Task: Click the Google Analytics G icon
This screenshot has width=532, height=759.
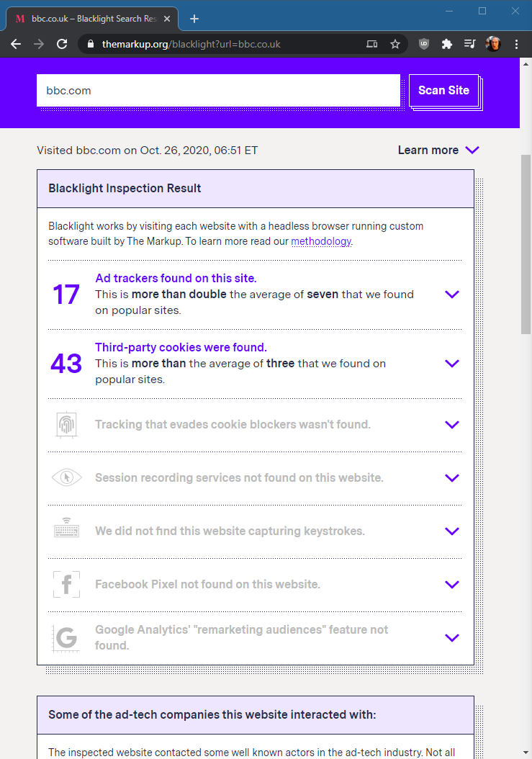Action: point(66,637)
